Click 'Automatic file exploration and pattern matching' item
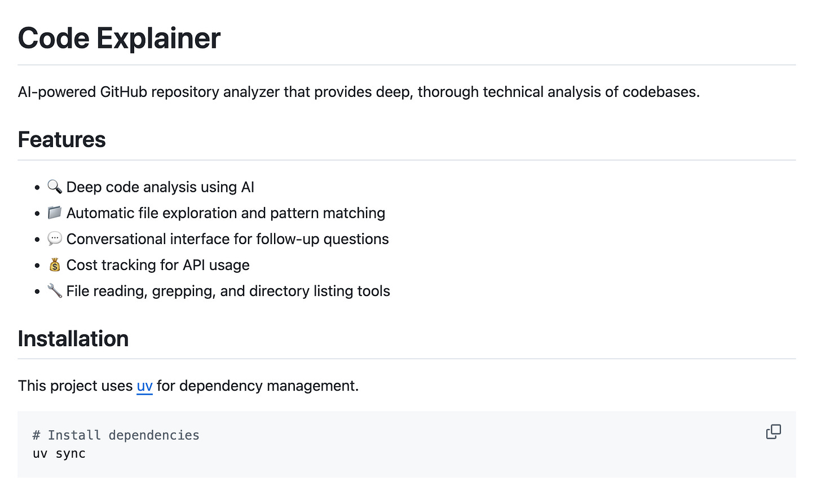This screenshot has width=821, height=504. coord(226,213)
